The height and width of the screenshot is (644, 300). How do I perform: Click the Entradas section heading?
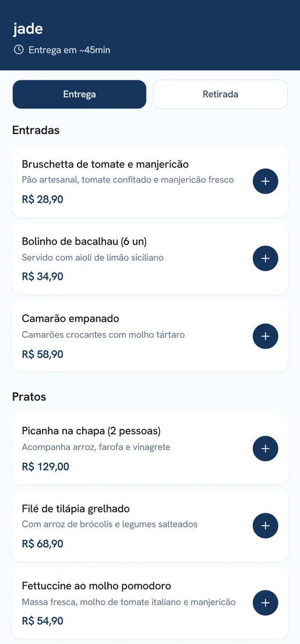pos(36,130)
